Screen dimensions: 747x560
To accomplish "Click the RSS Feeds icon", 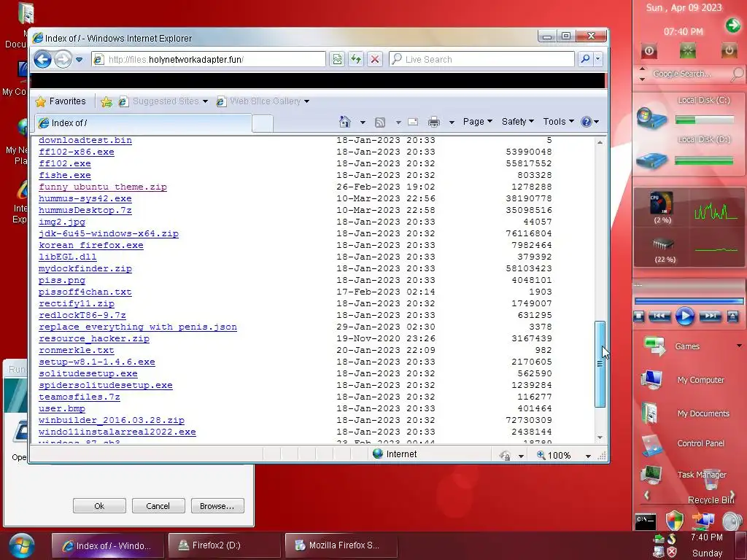I will 380,122.
